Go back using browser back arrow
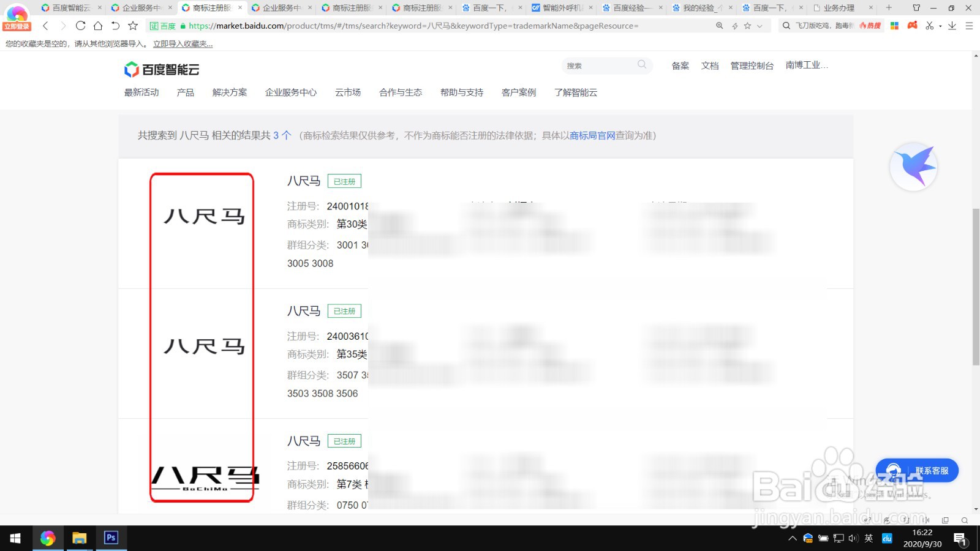 tap(45, 26)
